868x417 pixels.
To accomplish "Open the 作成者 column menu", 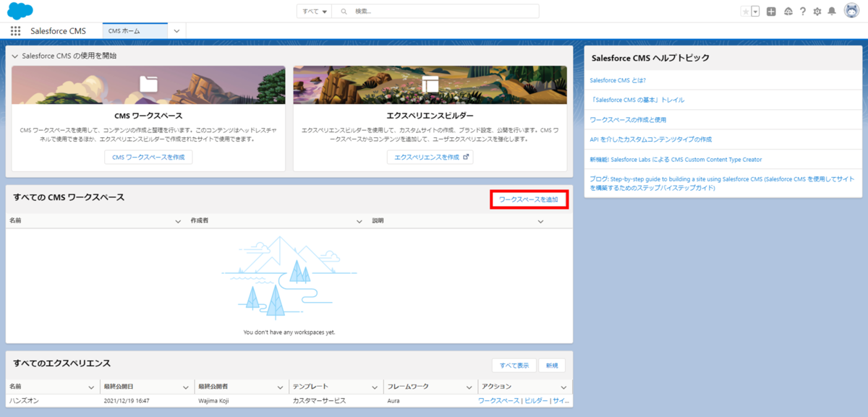I will [359, 221].
